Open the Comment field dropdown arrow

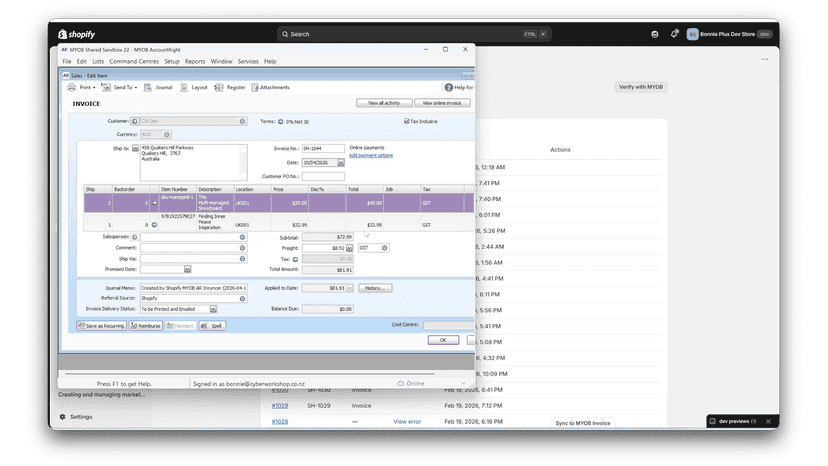point(242,248)
